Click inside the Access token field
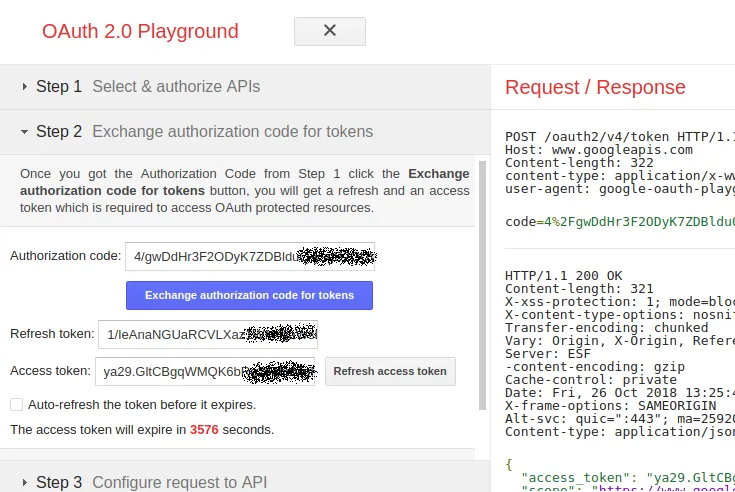Screen dimensions: 735x492 [205, 371]
